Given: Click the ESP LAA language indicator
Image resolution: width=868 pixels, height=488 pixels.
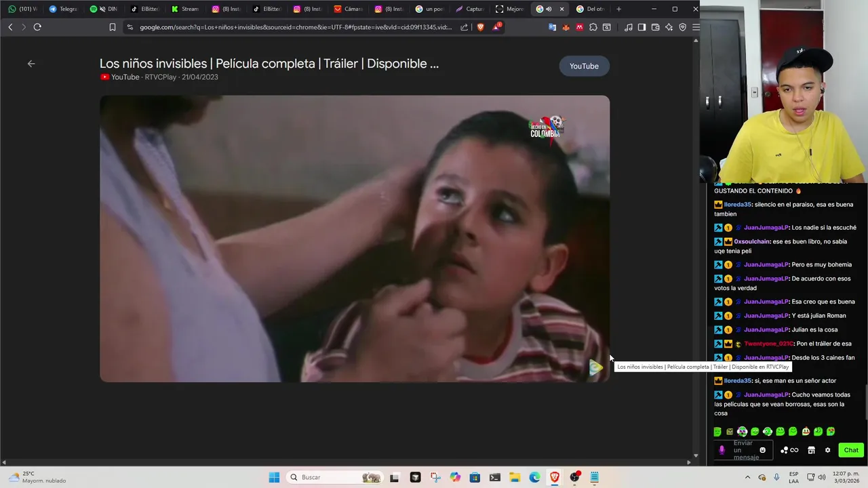Looking at the screenshot, I should 794,477.
